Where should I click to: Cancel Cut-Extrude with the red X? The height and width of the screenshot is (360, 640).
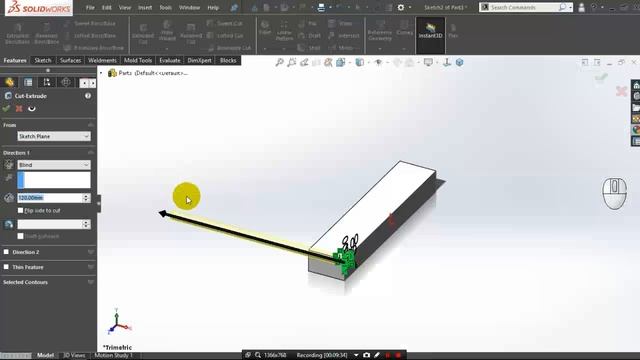(19, 109)
